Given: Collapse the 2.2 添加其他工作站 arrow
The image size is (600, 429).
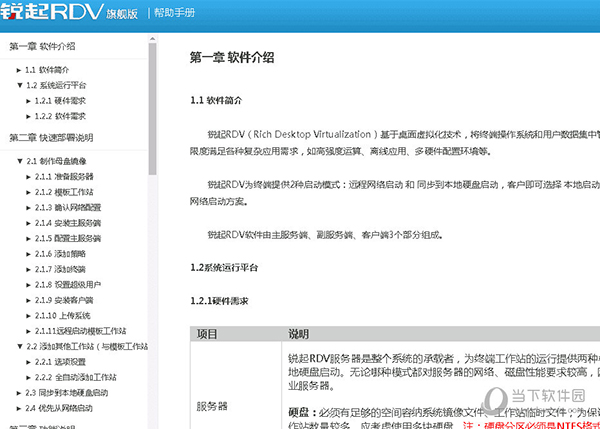Looking at the screenshot, I should tap(18, 346).
